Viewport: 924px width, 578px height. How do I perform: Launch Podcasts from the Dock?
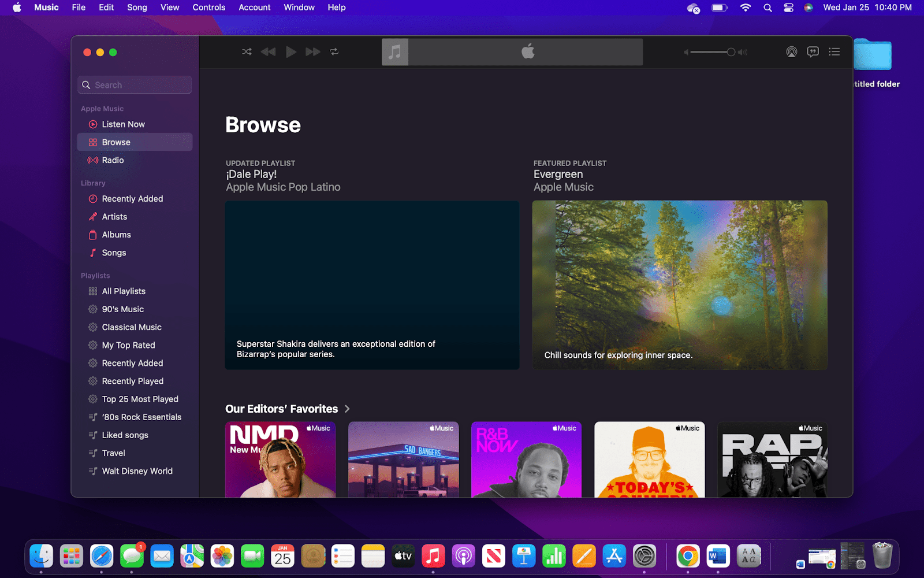[463, 556]
